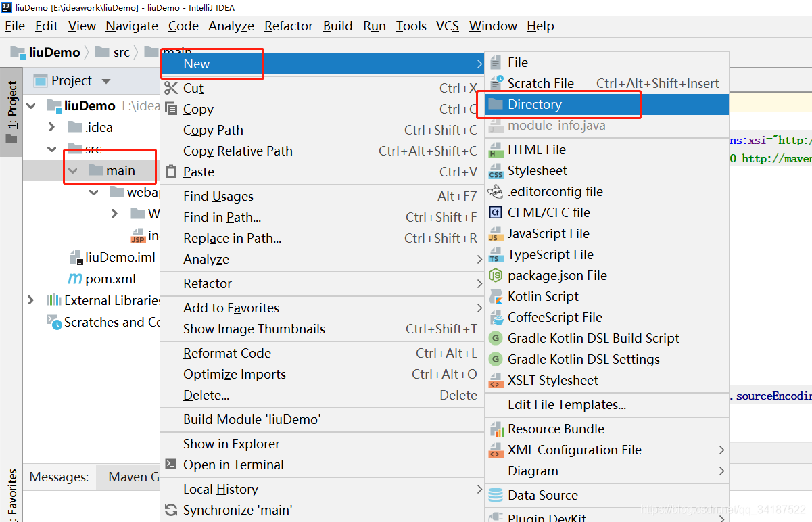Click the JavaScript File icon

[496, 233]
